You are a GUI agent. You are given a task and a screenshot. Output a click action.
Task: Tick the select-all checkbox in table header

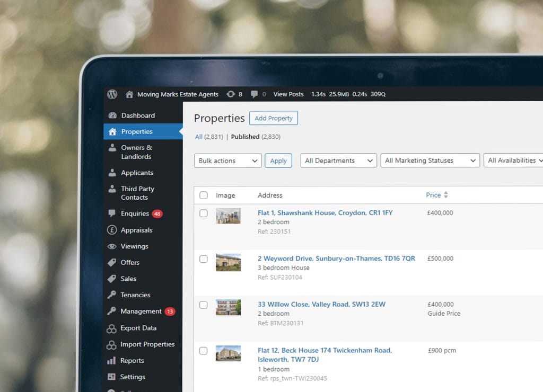coord(204,195)
